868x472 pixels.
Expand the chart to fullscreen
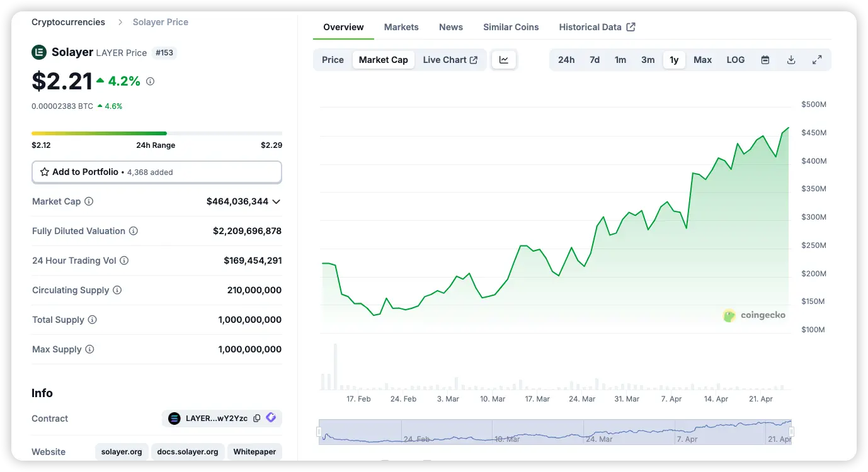817,59
